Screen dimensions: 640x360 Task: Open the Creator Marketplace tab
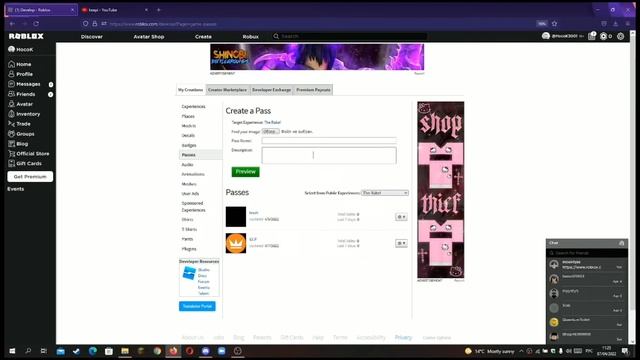227,90
